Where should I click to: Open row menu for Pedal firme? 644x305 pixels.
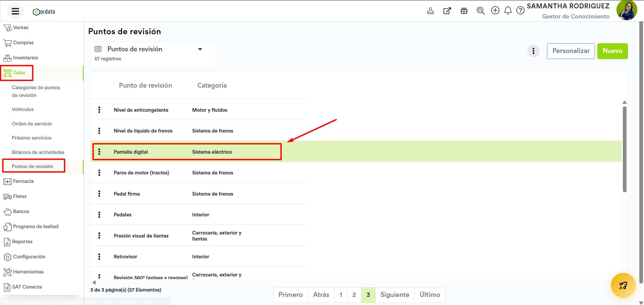(99, 194)
